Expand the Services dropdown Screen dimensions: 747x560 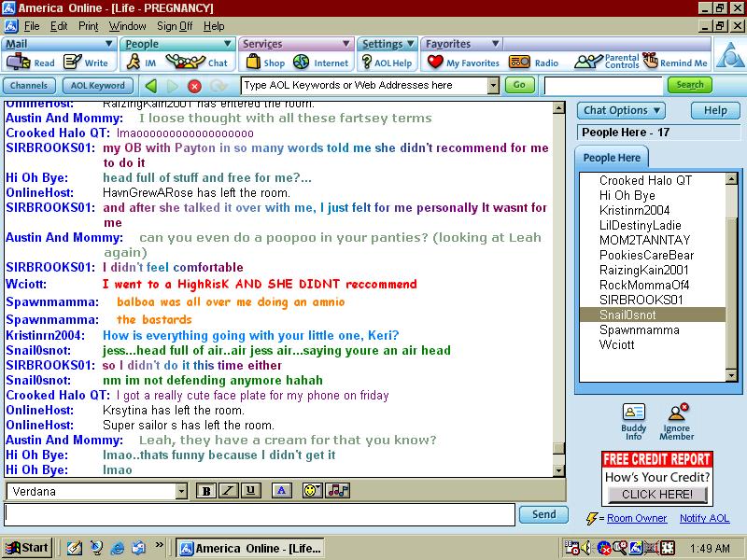pos(345,44)
